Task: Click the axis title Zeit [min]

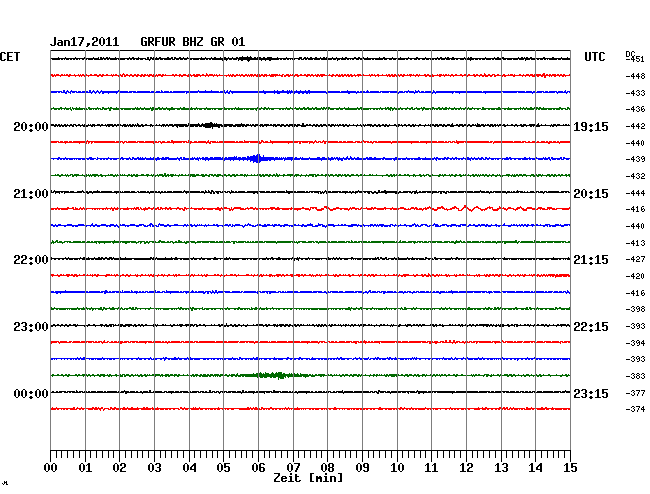Action: coord(308,478)
